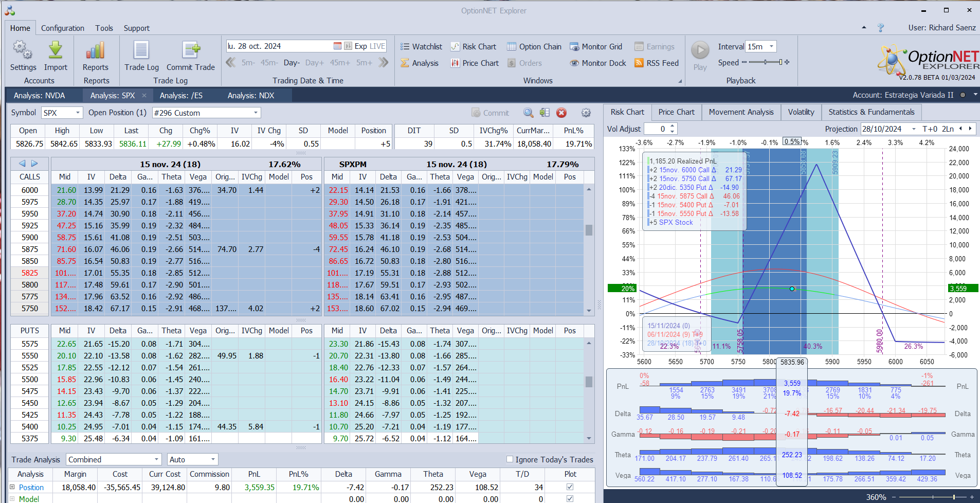Click the magnifier search icon near Commit
Screen dimensions: 980x503
[528, 113]
